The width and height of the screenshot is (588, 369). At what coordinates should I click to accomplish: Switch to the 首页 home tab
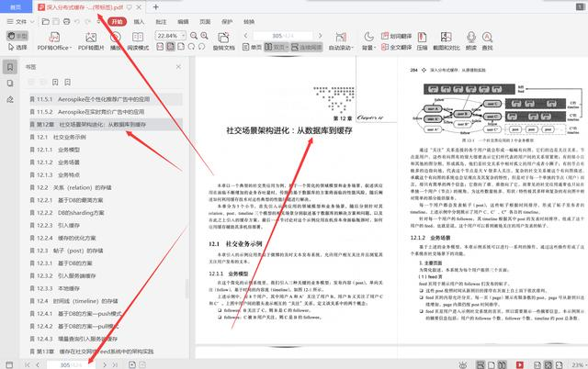click(x=15, y=7)
